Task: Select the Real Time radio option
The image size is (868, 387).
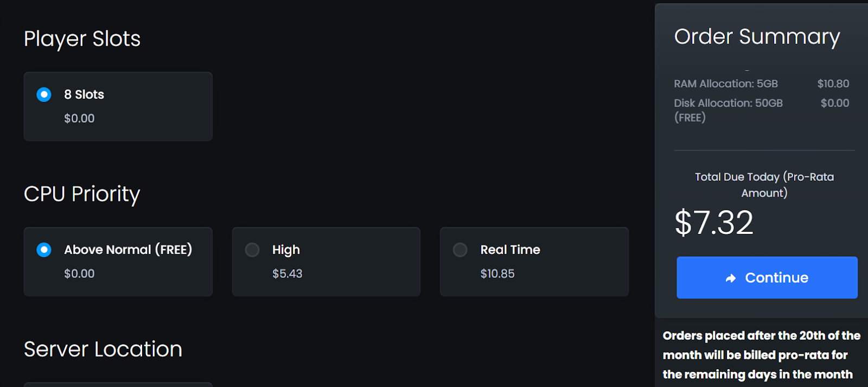Action: (x=460, y=250)
